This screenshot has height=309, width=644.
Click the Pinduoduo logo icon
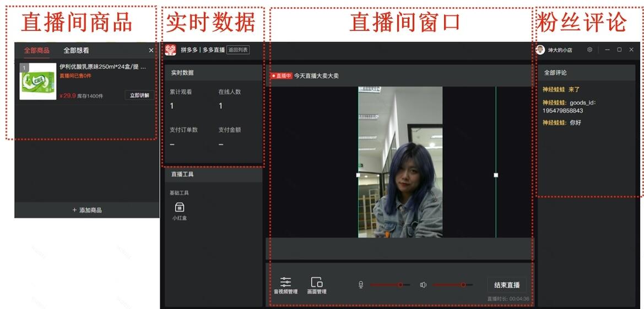(x=170, y=50)
